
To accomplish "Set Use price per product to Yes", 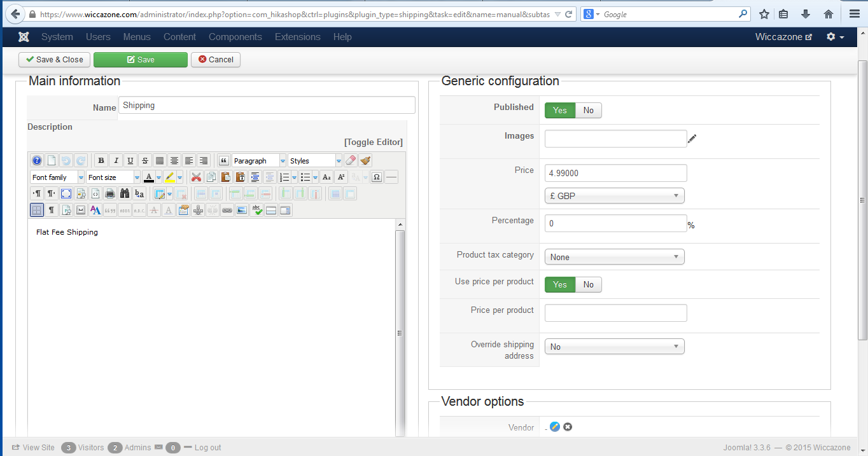I will 560,284.
